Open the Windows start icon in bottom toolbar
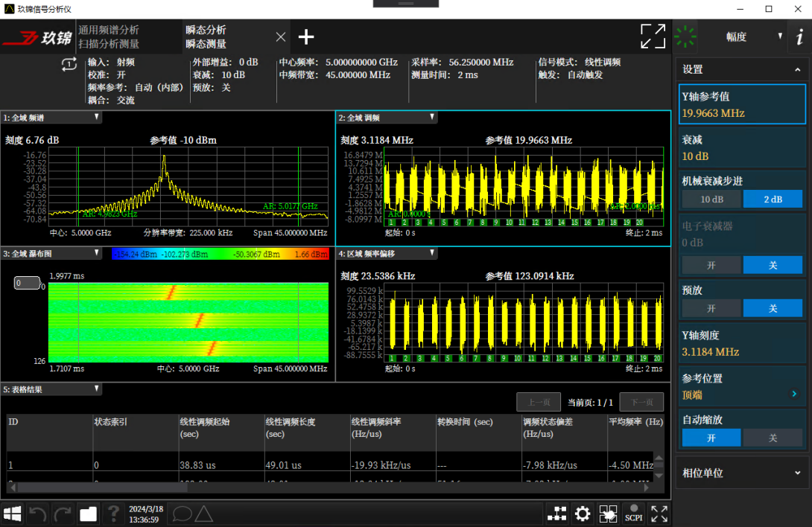 coord(13,514)
